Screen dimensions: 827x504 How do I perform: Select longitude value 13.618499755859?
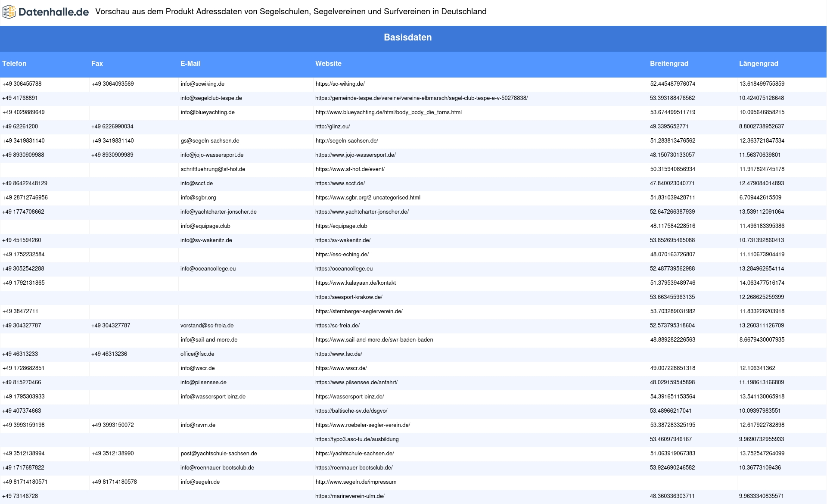762,84
